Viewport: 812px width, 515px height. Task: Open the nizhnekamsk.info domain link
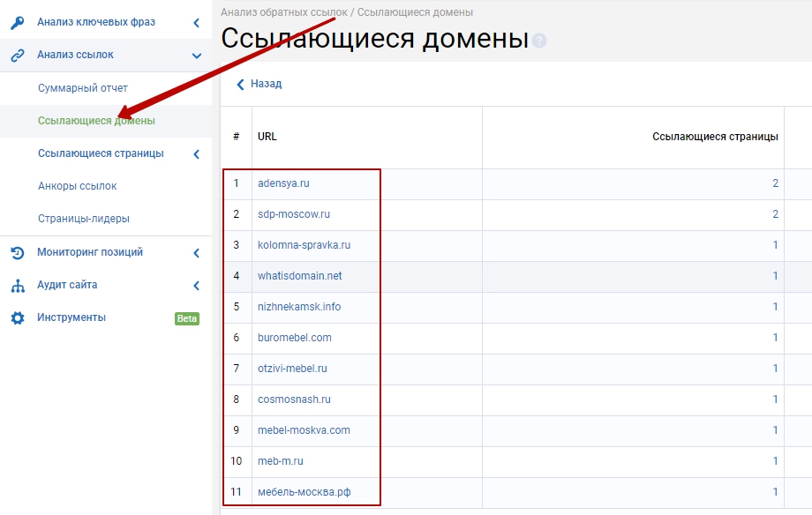click(x=299, y=307)
